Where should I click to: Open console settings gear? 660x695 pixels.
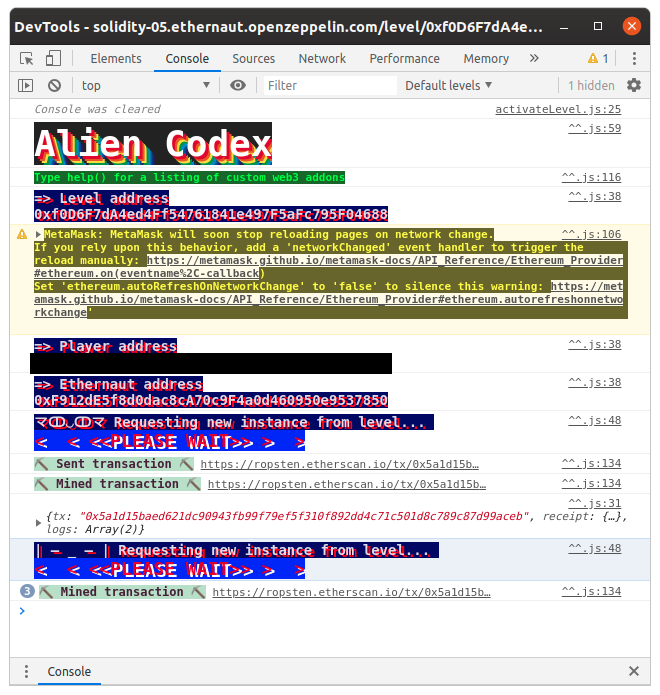pyautogui.click(x=634, y=85)
